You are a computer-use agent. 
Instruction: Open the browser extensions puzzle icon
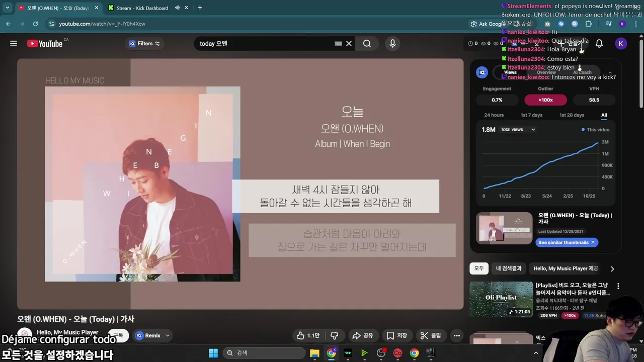[x=588, y=24]
